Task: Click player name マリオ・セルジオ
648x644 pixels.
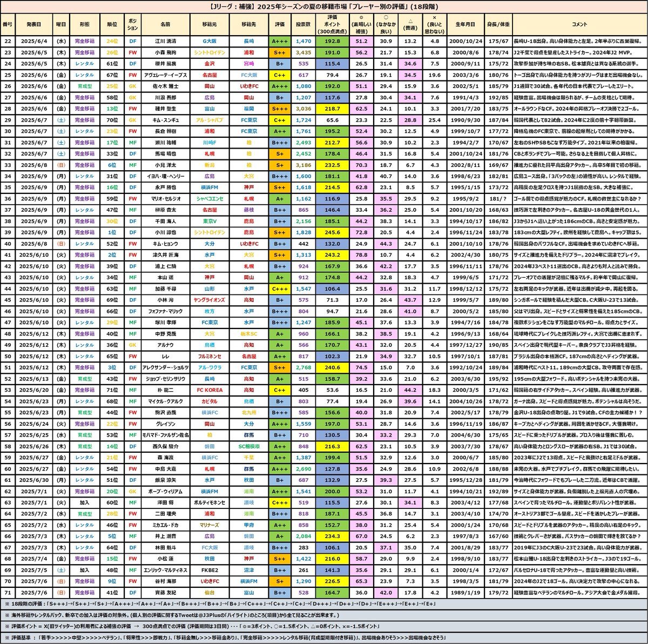Action: (165, 199)
